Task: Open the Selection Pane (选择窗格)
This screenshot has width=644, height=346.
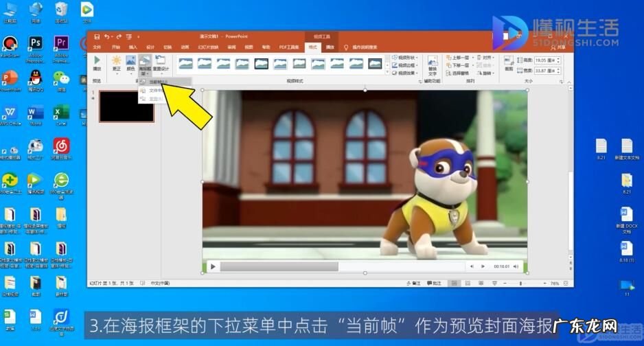Action: 457,73
